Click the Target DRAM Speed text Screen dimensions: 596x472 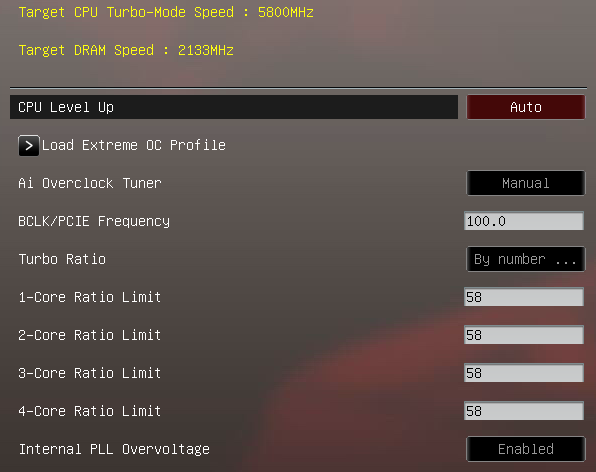[126, 50]
